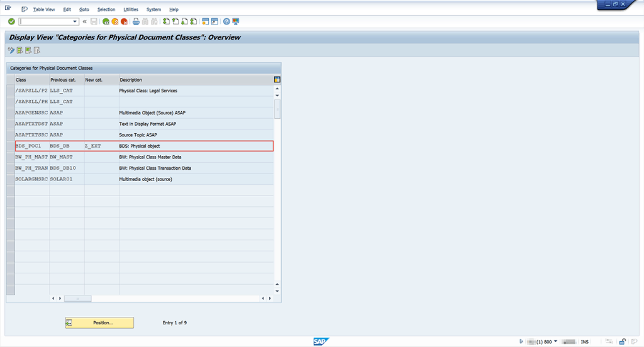
Task: Click the Select All icon
Action: click(19, 50)
